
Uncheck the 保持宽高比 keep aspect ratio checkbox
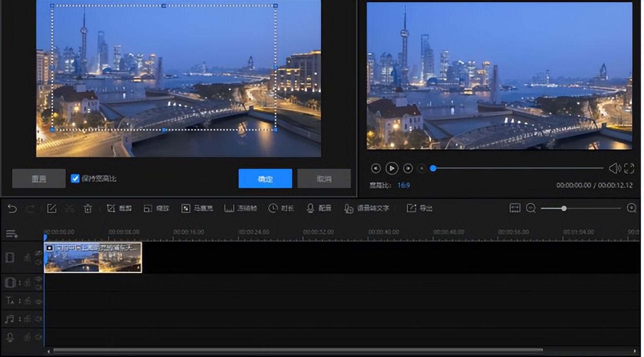coord(75,178)
